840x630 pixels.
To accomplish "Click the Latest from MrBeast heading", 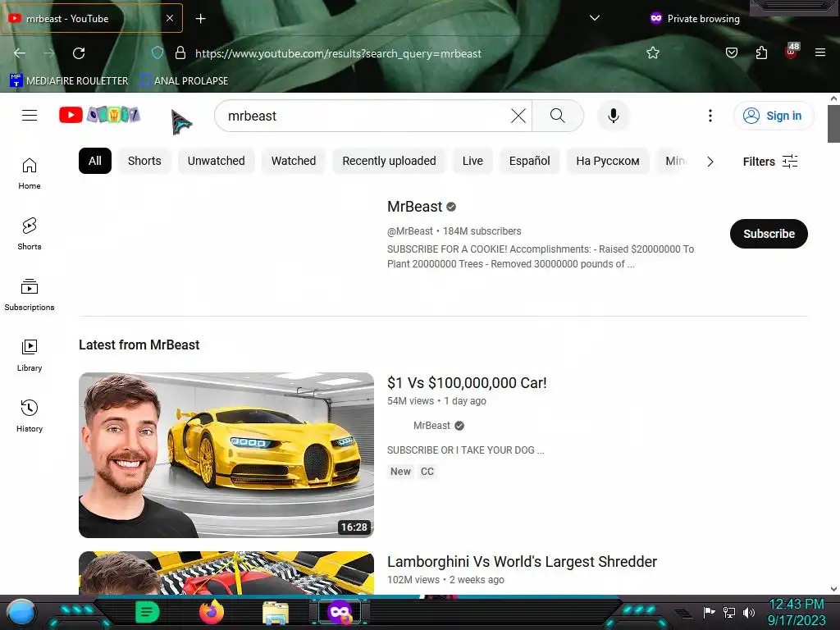I will tap(139, 345).
